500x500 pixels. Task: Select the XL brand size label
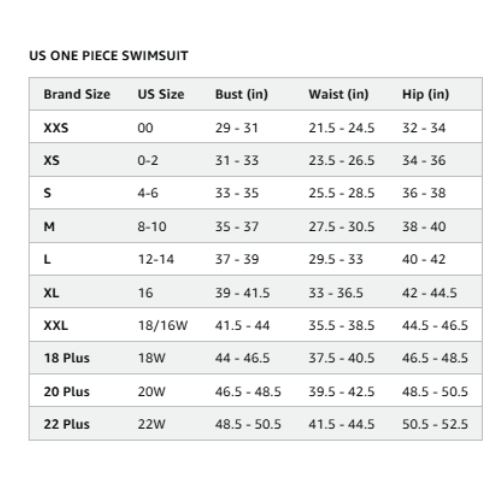51,293
